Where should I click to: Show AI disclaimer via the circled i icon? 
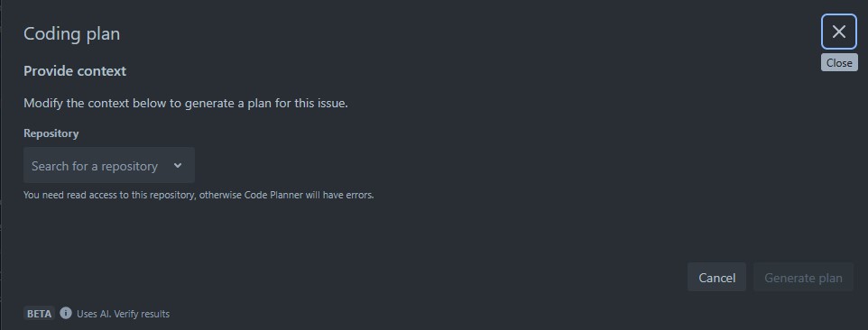pos(66,314)
